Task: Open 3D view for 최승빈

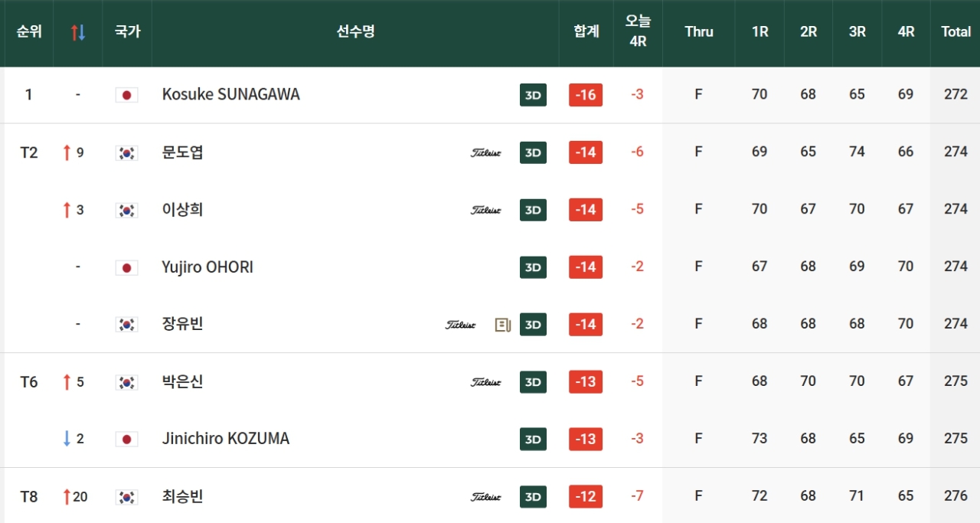Action: (x=533, y=497)
